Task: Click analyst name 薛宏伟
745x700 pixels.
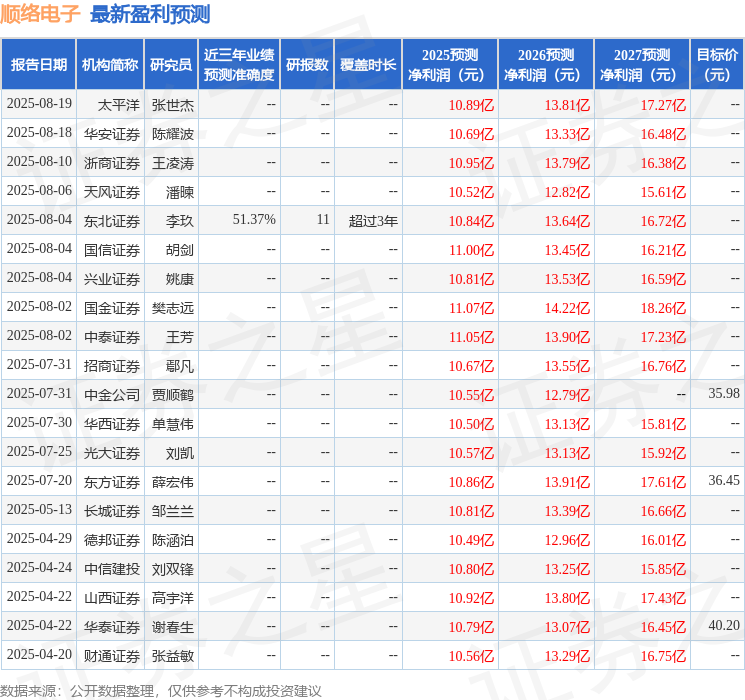Action: pos(172,482)
